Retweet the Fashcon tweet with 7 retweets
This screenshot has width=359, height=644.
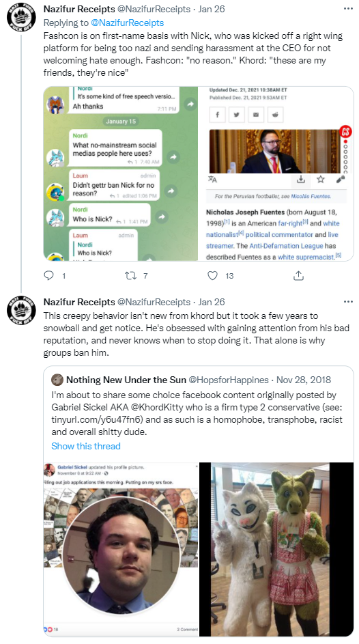[130, 276]
